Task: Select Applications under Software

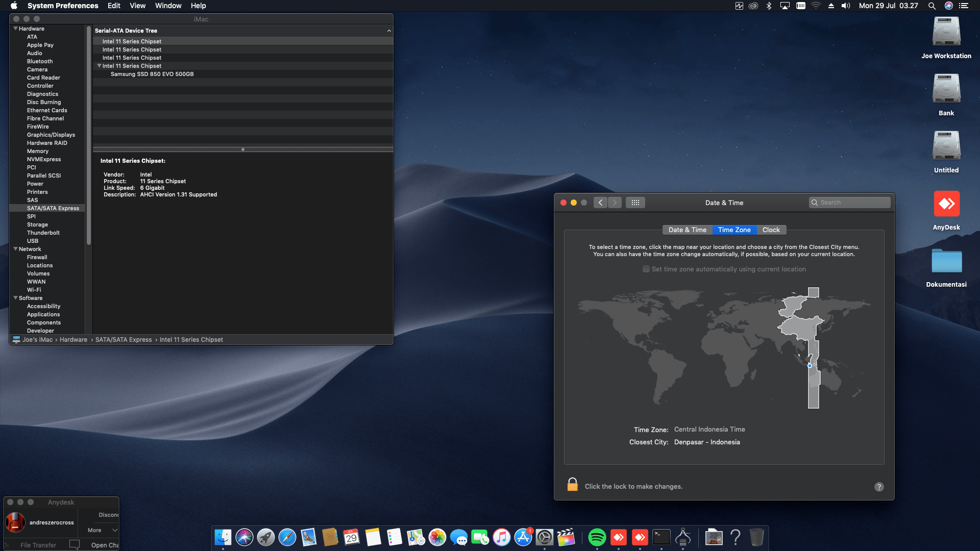Action: tap(43, 314)
